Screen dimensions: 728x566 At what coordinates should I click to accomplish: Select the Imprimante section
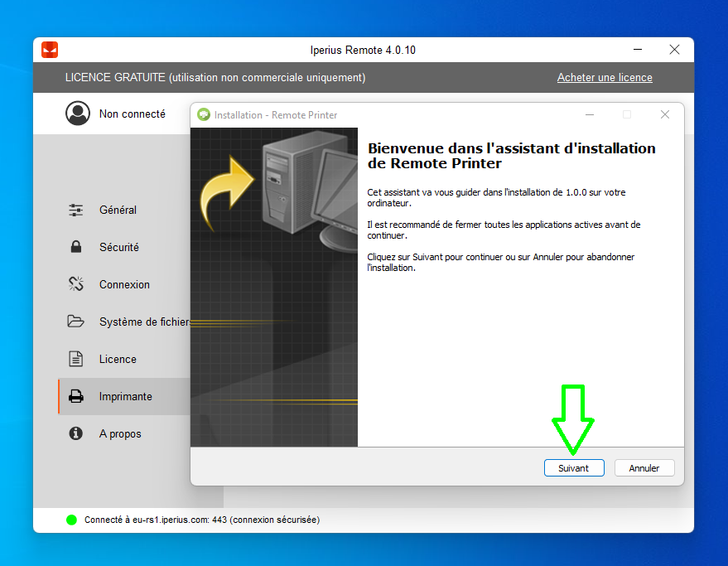click(124, 396)
